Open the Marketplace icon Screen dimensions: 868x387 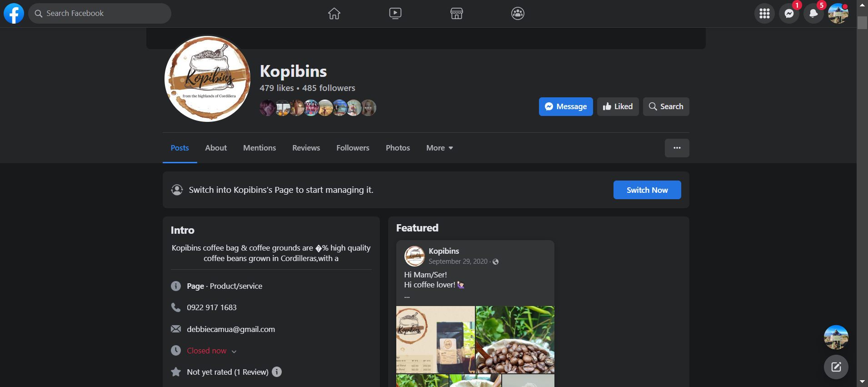[x=457, y=14]
